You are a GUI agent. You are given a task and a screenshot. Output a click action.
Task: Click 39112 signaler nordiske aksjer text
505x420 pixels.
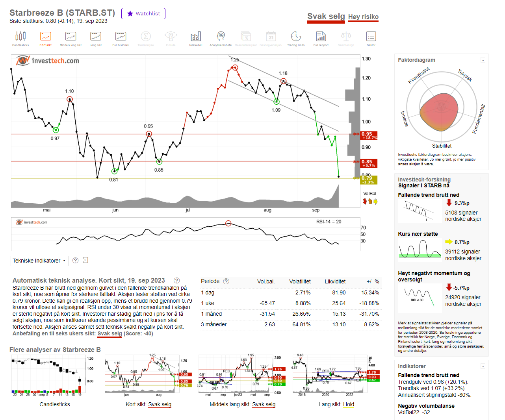(463, 255)
